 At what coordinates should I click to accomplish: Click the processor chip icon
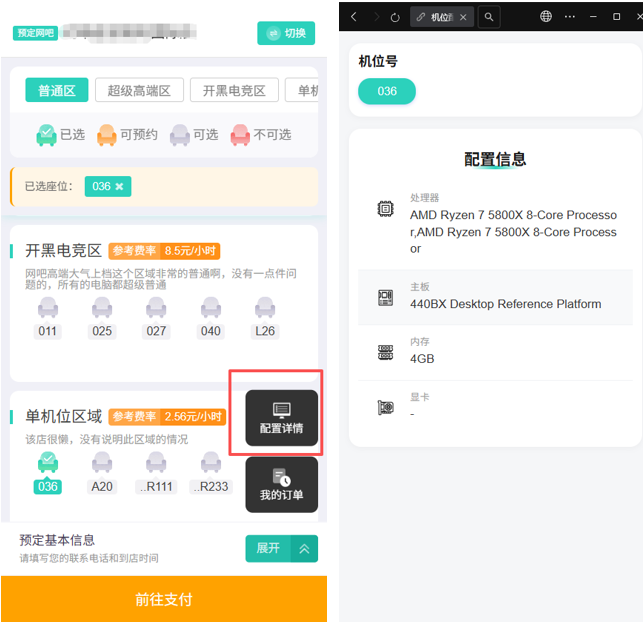click(385, 209)
